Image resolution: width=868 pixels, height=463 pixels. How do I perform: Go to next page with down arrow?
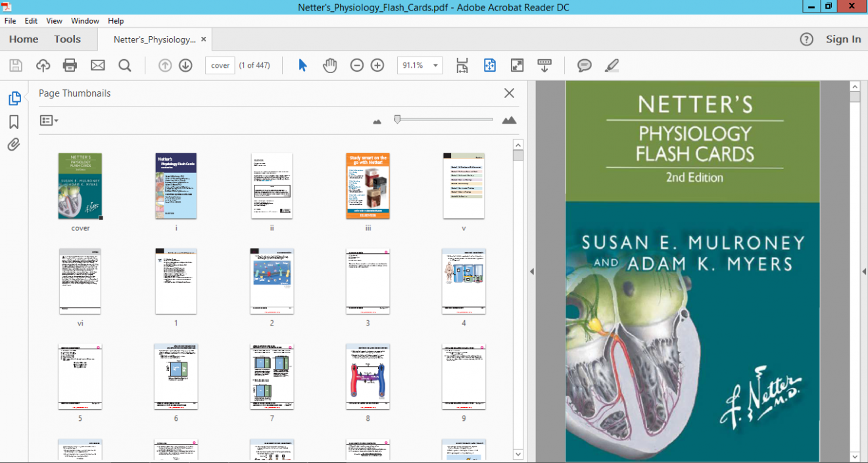[185, 65]
